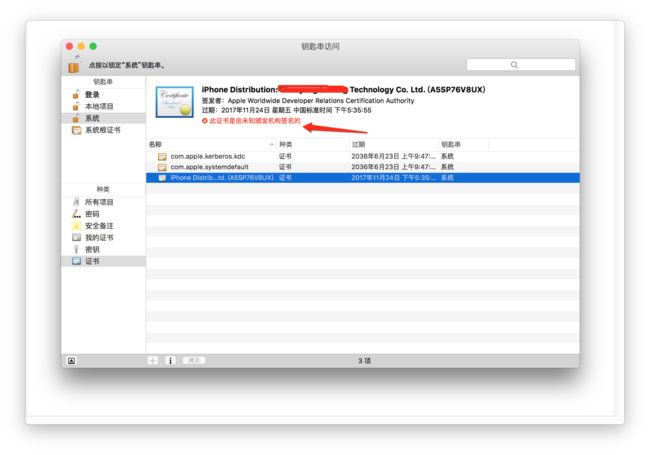Show 密码 category
650x455 pixels.
(x=103, y=214)
